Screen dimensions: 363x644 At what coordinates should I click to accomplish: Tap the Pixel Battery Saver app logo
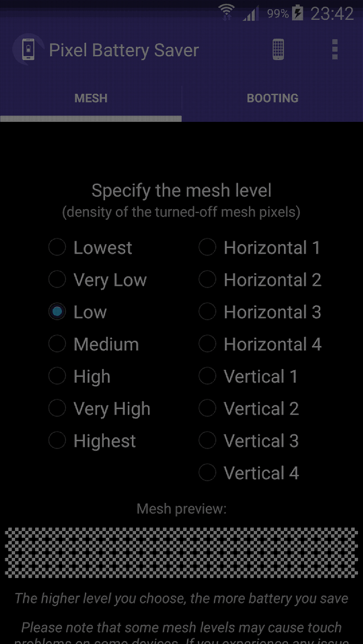(x=28, y=49)
